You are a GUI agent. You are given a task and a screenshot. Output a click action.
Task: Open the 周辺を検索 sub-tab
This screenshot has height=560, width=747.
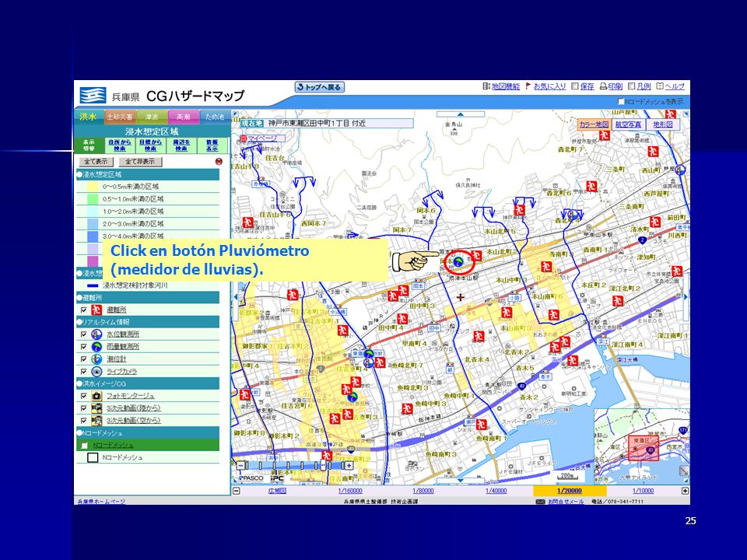point(181,145)
